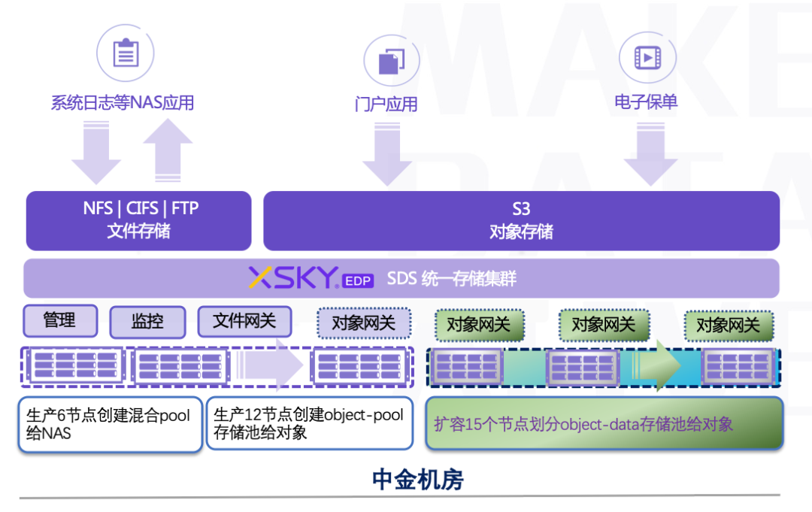Click the portal documents icon above 门户应用
This screenshot has height=512, width=812.
(392, 62)
